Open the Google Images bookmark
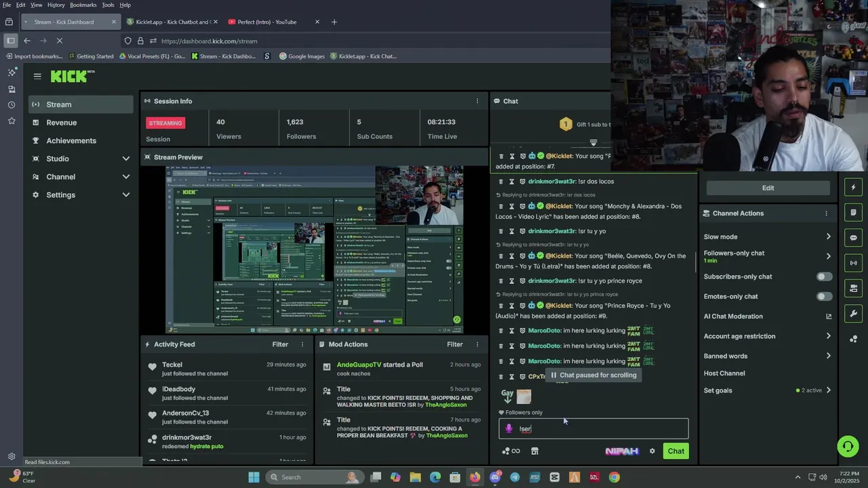The width and height of the screenshot is (868, 488). pyautogui.click(x=302, y=56)
